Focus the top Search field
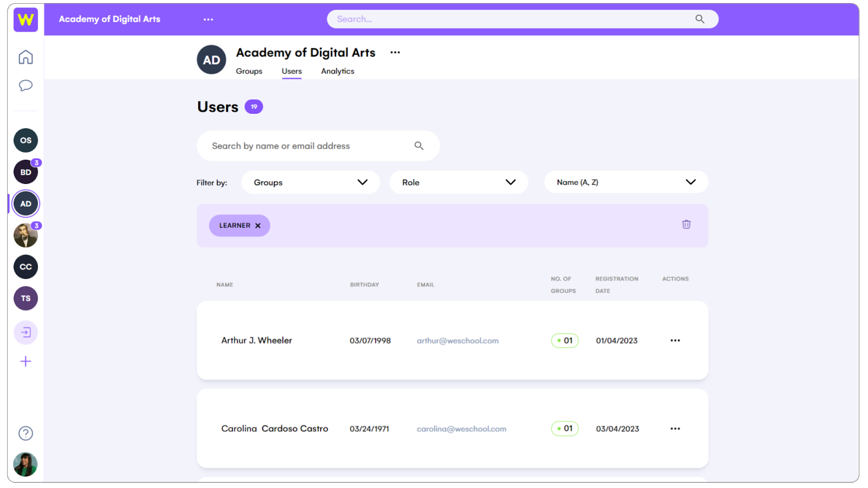Viewport: 868px width, 488px height. (x=522, y=19)
